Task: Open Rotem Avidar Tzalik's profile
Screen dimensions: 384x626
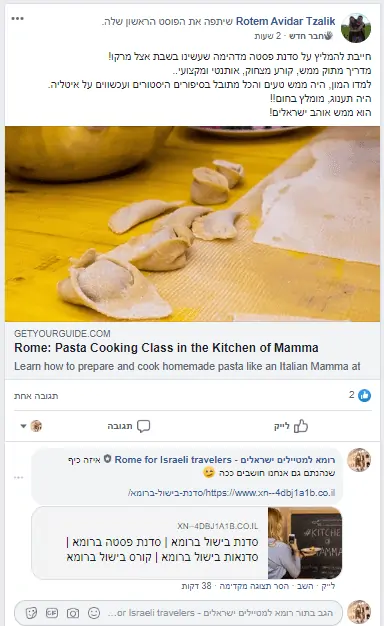Action: pos(285,21)
